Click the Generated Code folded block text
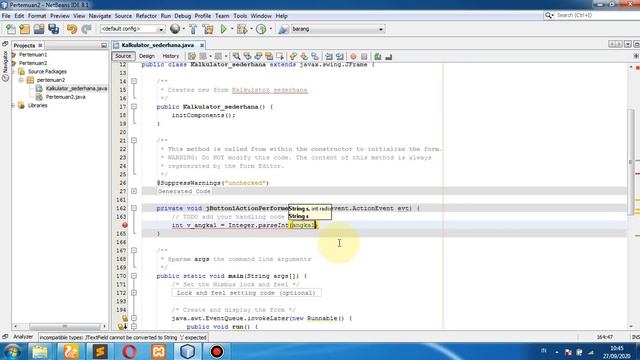Screen dimensions: 640x360 click(x=184, y=191)
